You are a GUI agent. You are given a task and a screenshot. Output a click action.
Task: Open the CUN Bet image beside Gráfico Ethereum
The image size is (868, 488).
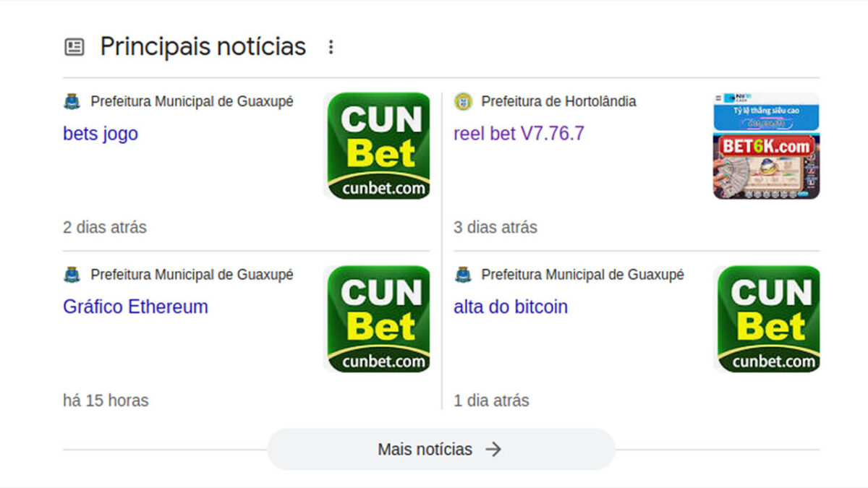[x=377, y=318]
